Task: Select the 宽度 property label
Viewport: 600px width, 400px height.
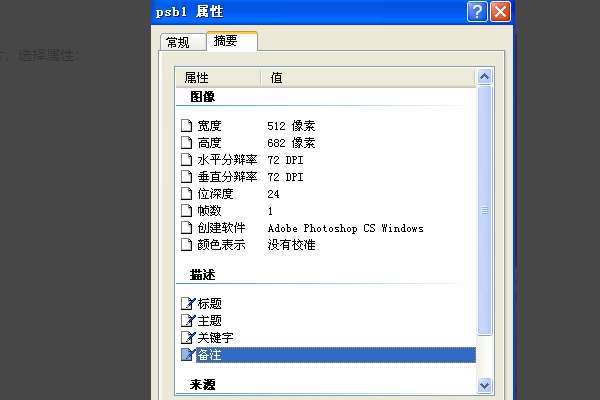Action: point(209,126)
